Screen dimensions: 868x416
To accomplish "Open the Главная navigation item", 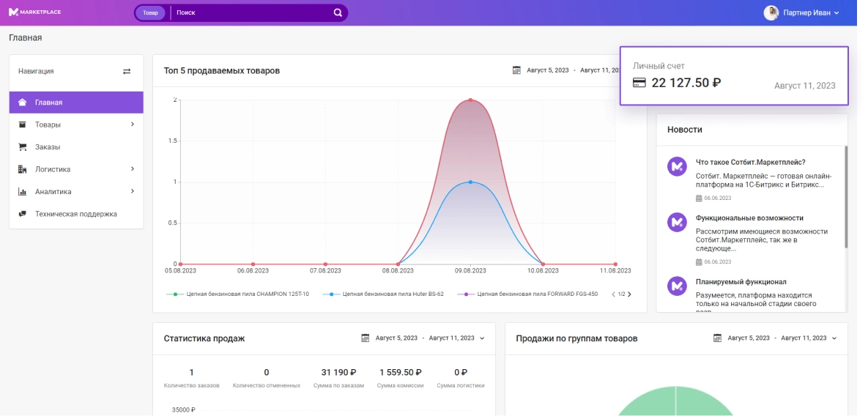I will click(x=76, y=103).
